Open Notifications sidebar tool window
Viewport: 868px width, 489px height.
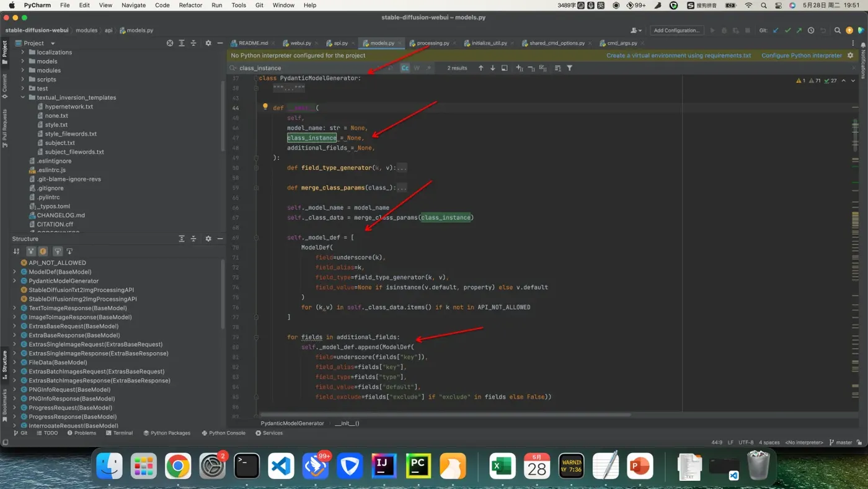(863, 62)
